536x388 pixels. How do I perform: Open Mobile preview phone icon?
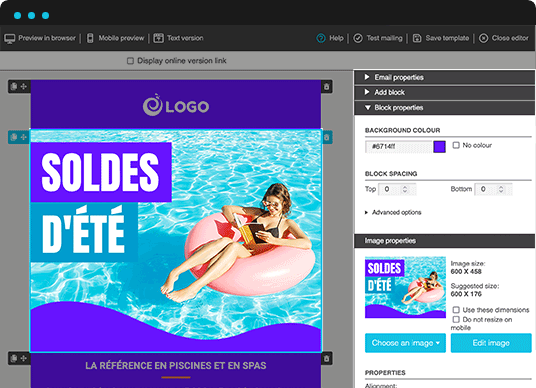tap(90, 38)
